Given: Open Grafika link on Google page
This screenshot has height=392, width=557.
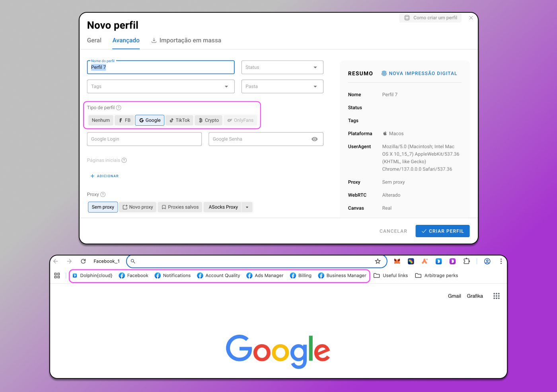Looking at the screenshot, I should (475, 296).
